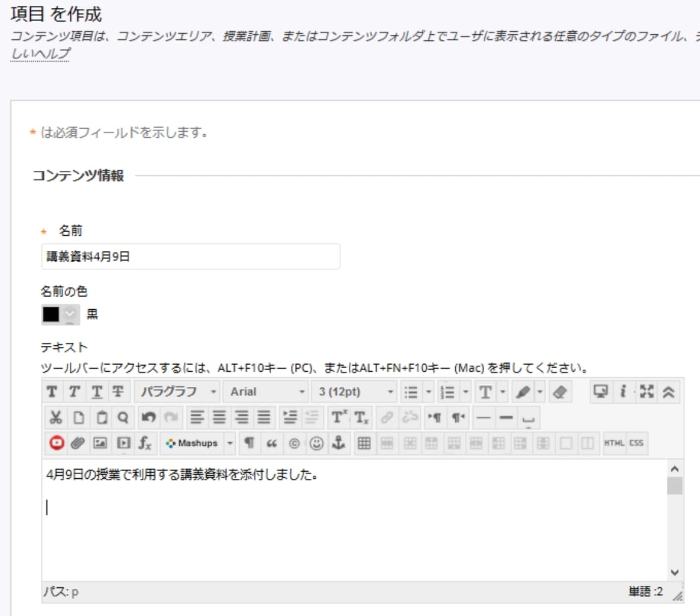This screenshot has width=700, height=616.
Task: Apply the highlight color marker
Action: click(523, 392)
